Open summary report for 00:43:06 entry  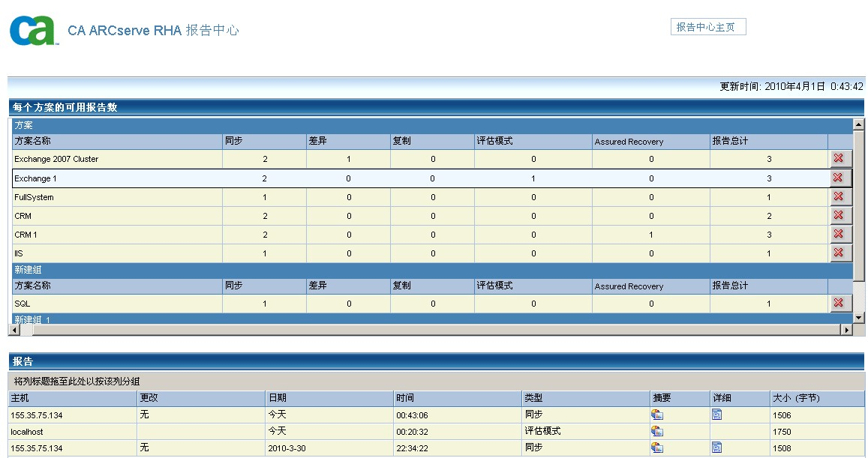(x=657, y=415)
